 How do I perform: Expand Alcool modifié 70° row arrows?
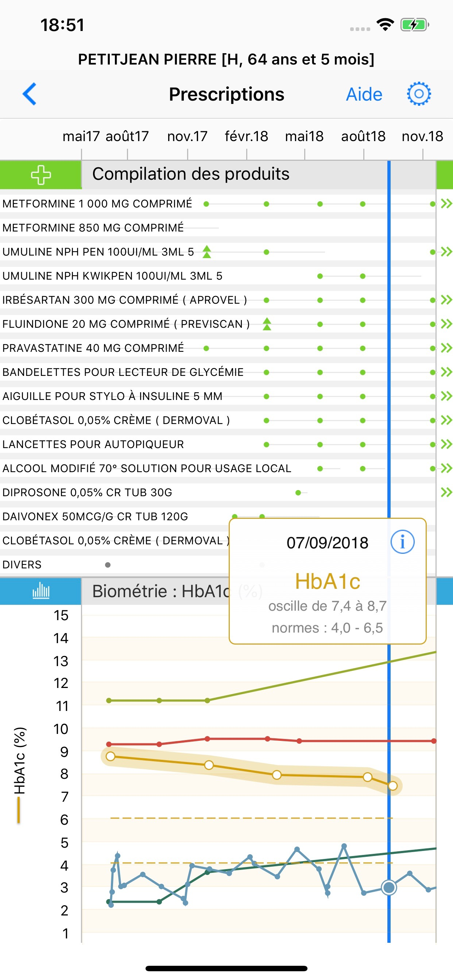(x=446, y=468)
